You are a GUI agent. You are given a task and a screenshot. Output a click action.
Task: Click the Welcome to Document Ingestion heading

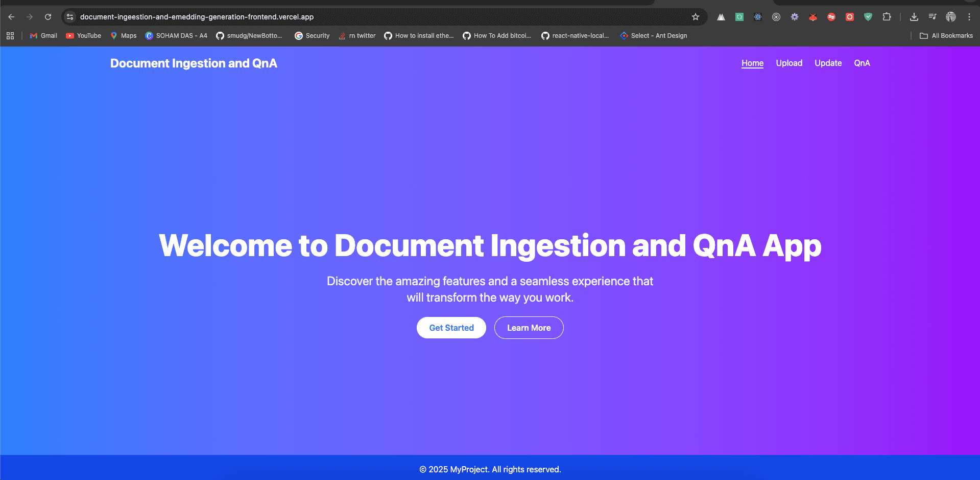coord(490,246)
